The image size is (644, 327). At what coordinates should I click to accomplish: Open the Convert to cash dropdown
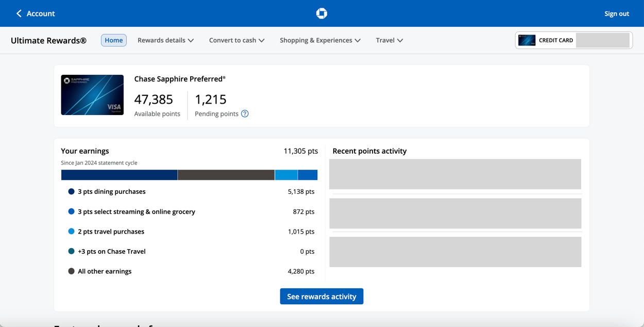[236, 40]
